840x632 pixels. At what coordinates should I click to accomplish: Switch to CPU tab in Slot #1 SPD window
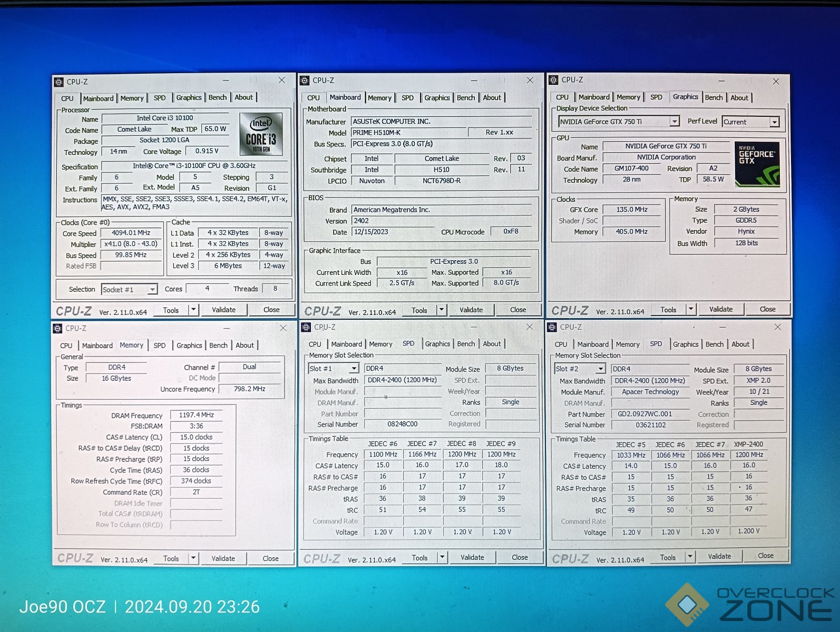315,344
